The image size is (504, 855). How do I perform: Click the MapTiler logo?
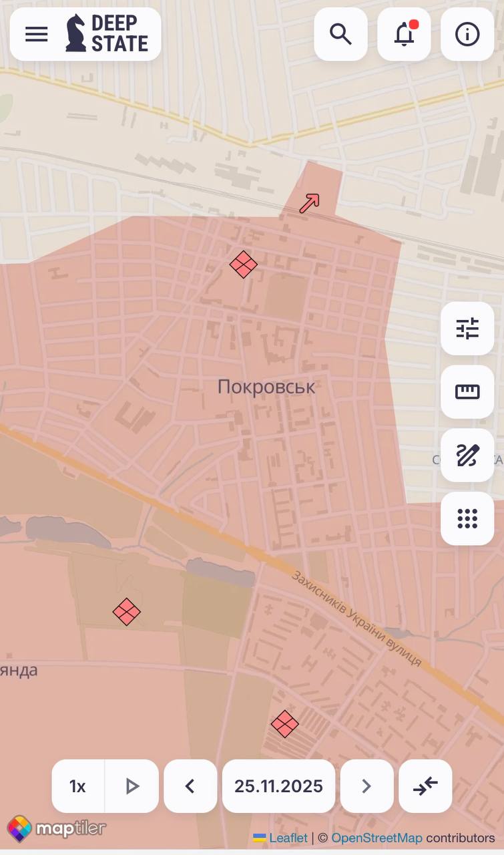point(57,829)
